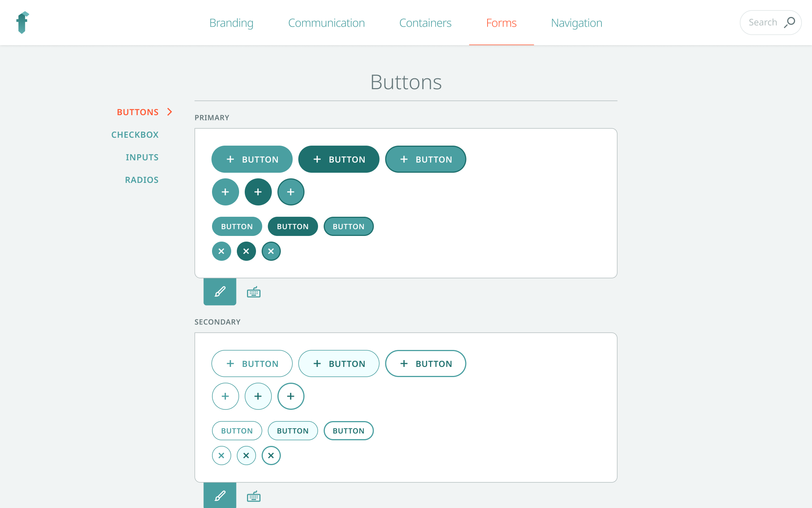Click the dark-filled small X button in Primary
Image resolution: width=812 pixels, height=508 pixels.
(246, 251)
